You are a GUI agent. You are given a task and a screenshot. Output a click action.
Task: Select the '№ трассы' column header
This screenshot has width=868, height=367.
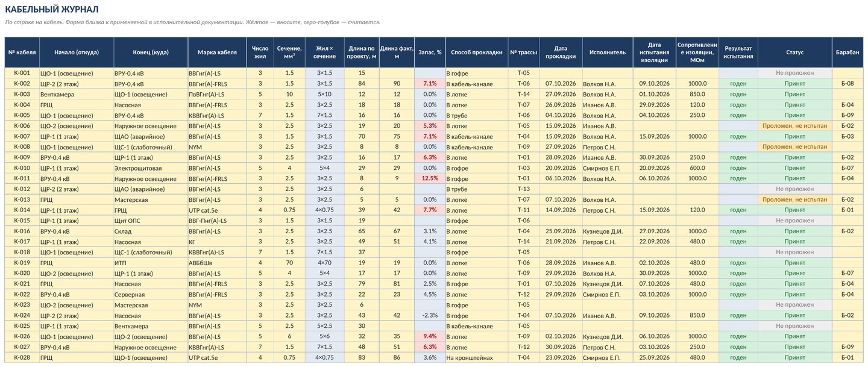(524, 52)
